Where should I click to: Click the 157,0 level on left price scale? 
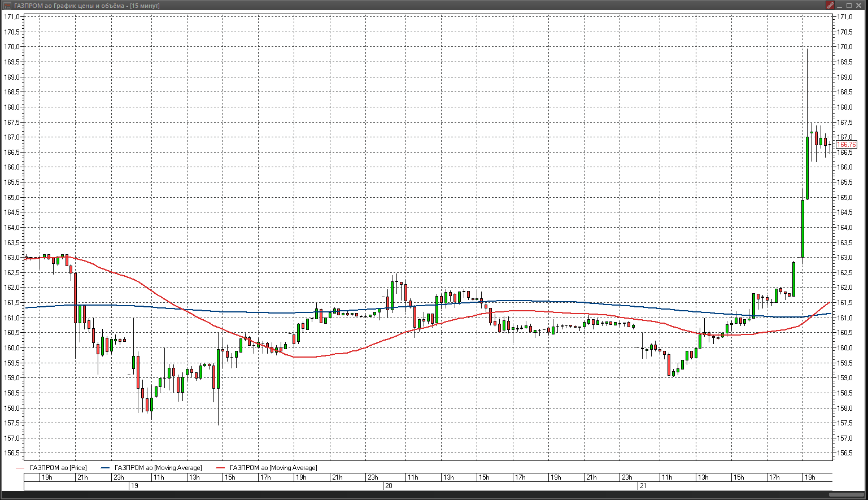[x=12, y=438]
